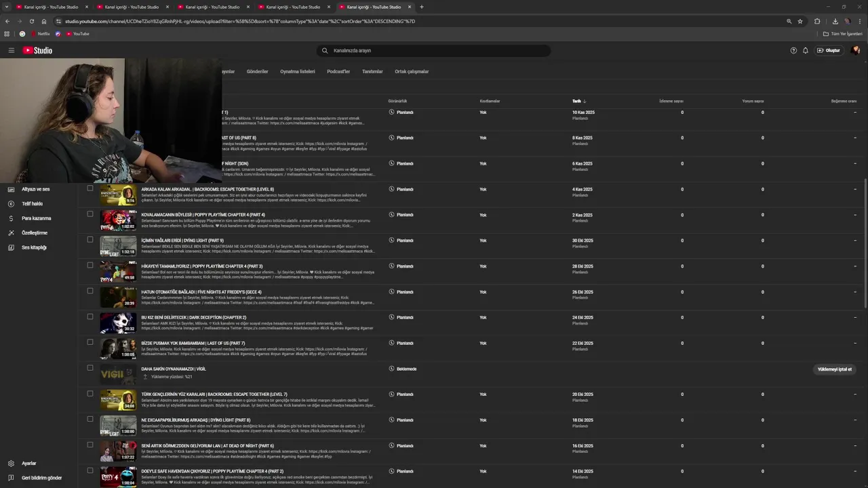
Task: Select checkbox for DAHA SAKİN OYNANAMAZDI video
Action: coord(90,368)
